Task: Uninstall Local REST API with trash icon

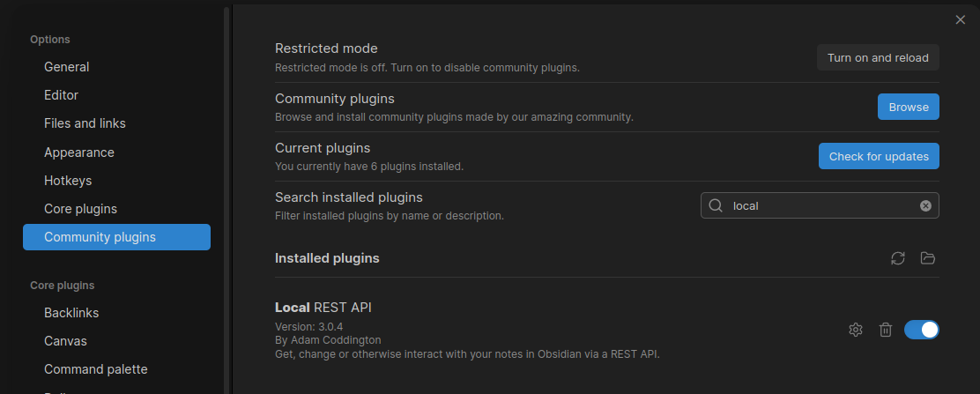Action: 886,330
